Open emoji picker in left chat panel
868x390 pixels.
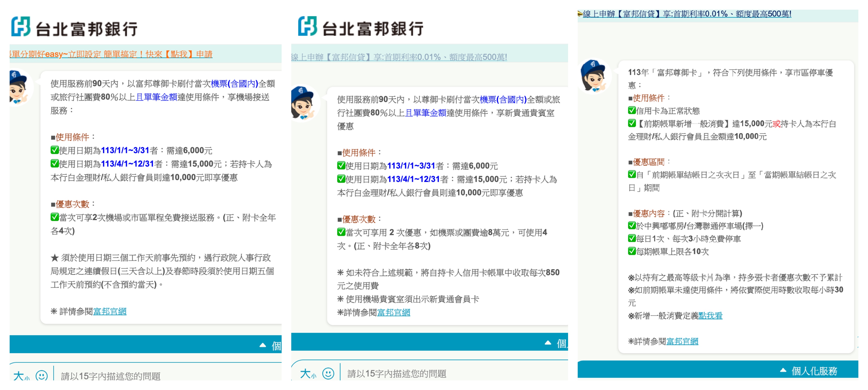click(41, 375)
